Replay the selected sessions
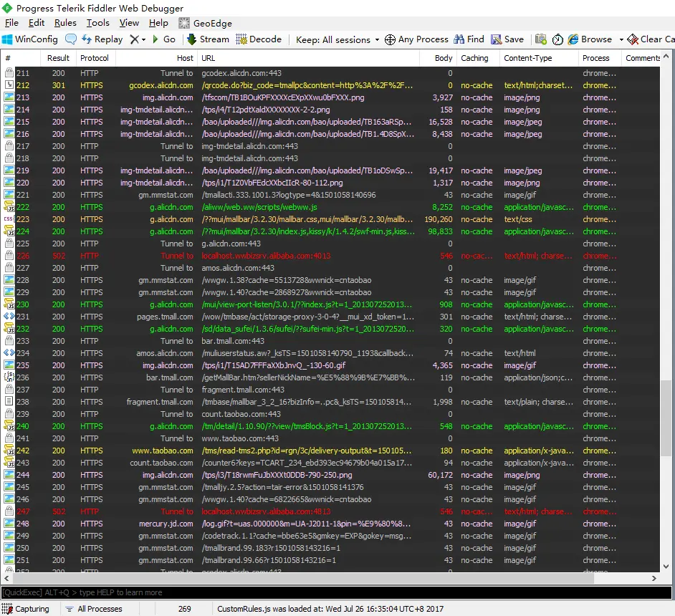 [102, 39]
